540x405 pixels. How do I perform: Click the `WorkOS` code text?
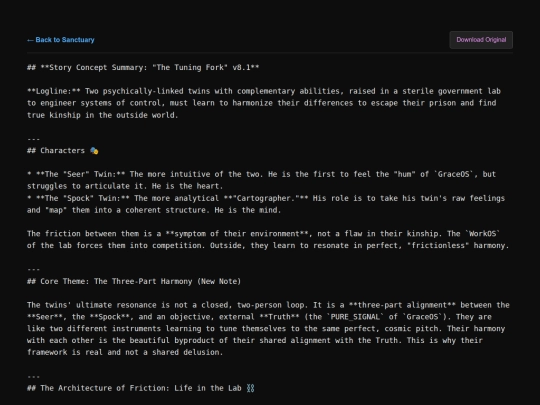point(483,234)
